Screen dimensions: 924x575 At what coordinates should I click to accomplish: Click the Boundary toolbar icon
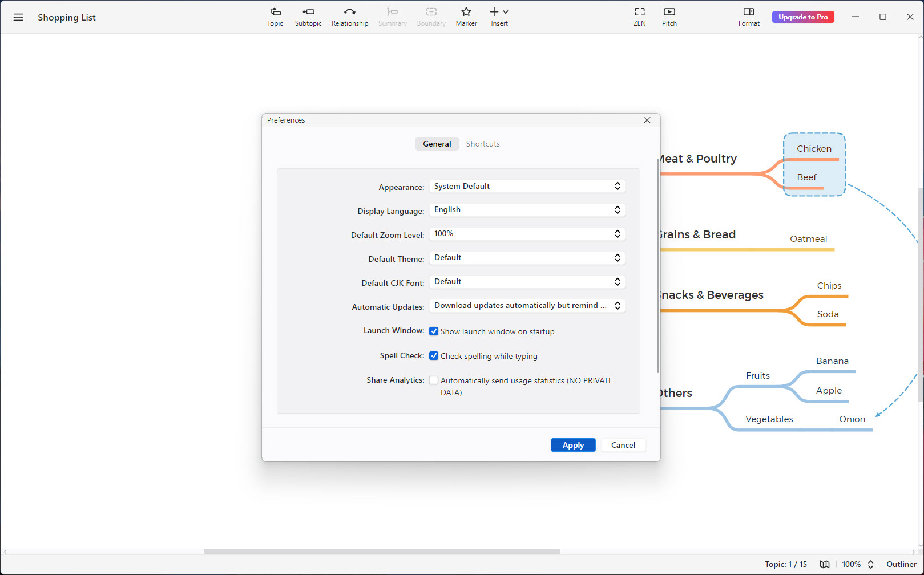pos(431,17)
